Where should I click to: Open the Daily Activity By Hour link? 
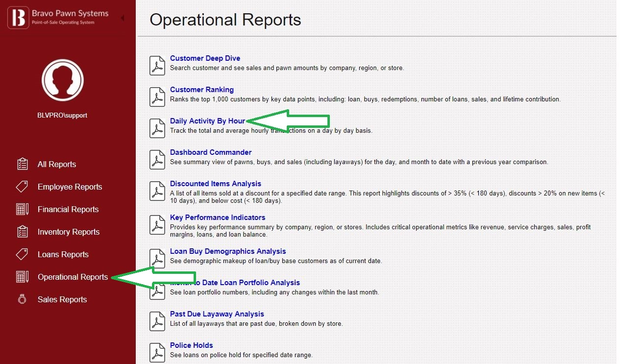(207, 121)
